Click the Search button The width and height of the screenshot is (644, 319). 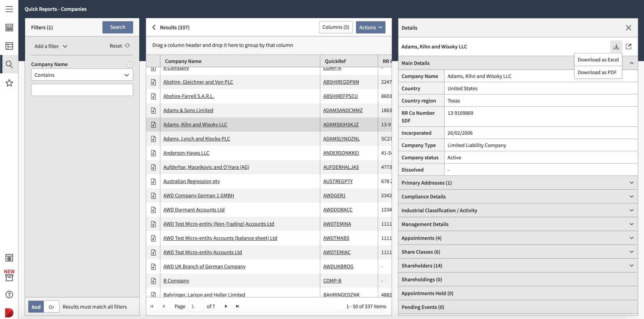click(x=118, y=27)
